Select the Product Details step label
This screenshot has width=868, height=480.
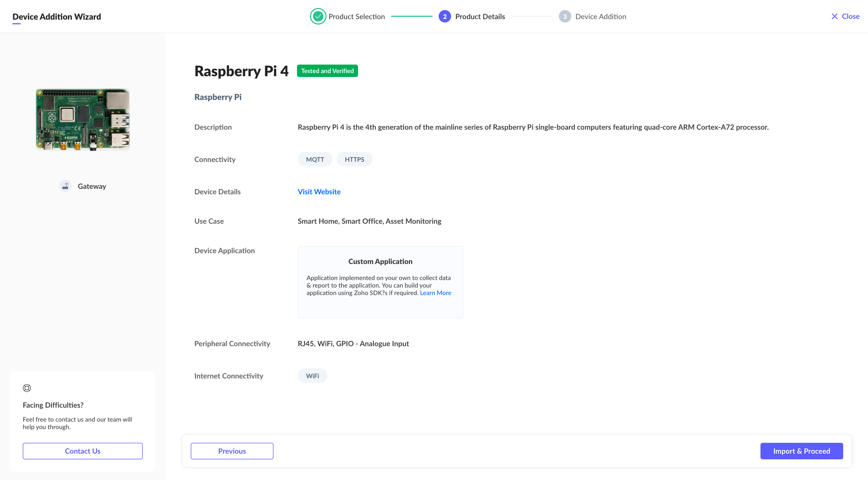[x=480, y=17]
